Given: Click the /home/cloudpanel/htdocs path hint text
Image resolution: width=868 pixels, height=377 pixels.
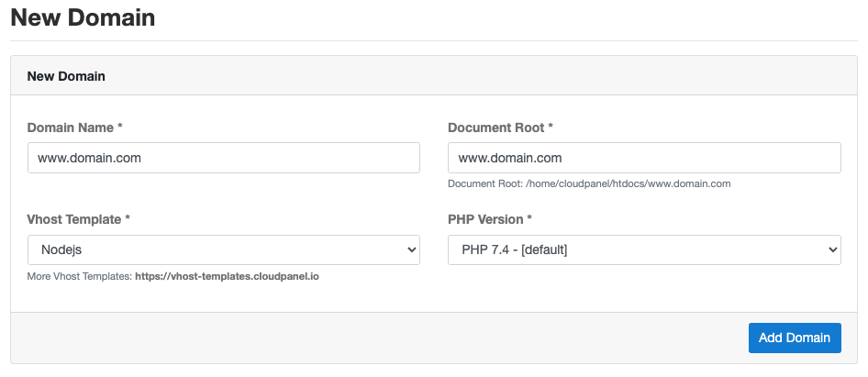Looking at the screenshot, I should (x=589, y=183).
